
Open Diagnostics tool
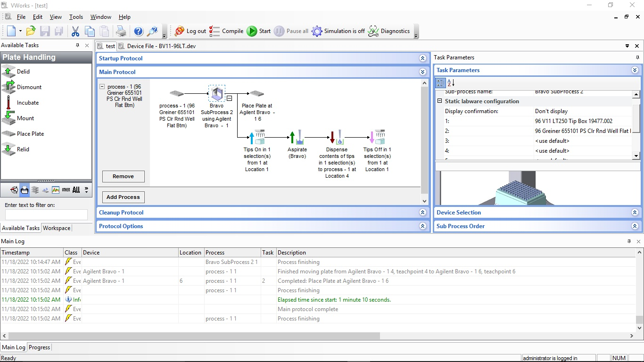389,31
